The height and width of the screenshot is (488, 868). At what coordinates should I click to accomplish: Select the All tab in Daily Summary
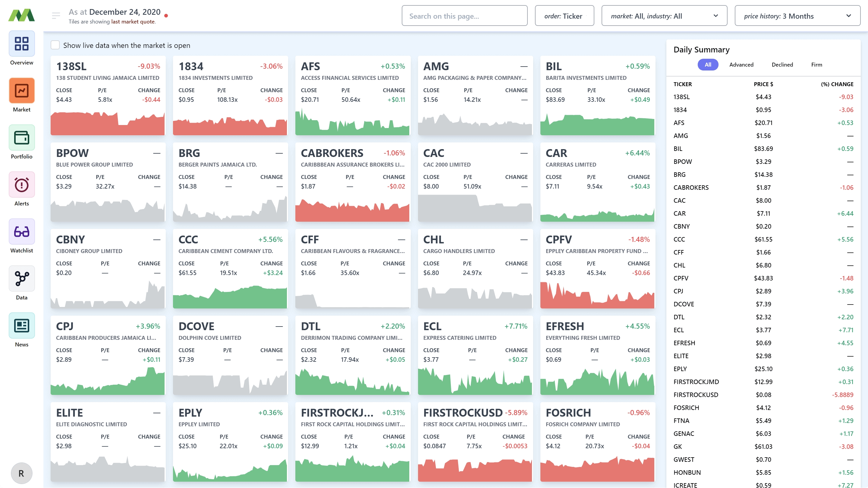(708, 65)
